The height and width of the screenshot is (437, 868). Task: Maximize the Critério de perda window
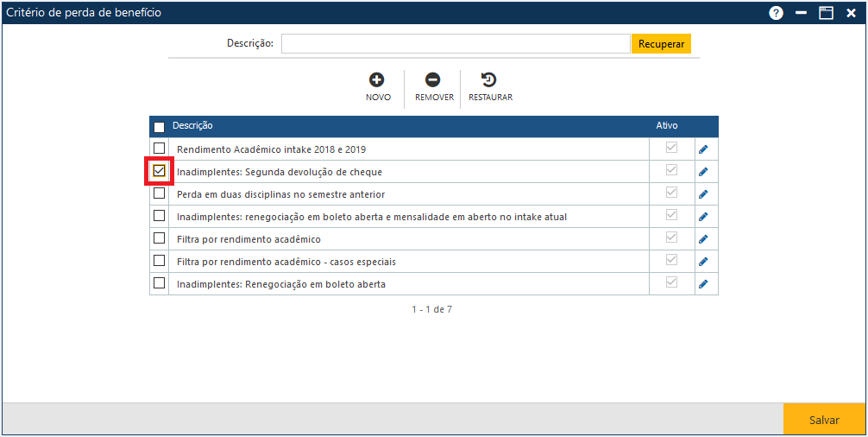(x=826, y=13)
